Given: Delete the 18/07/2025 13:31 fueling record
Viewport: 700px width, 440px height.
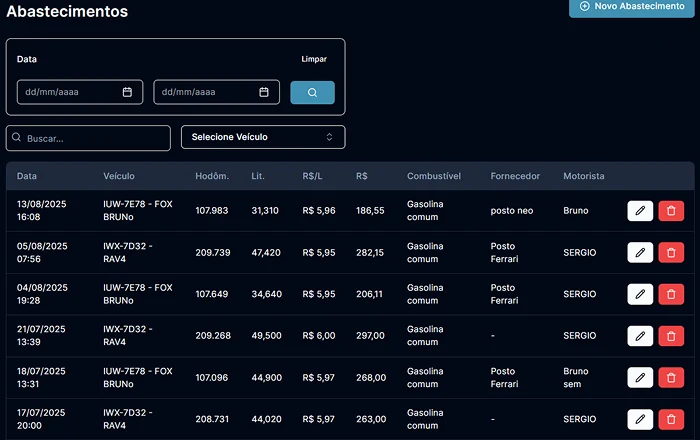Looking at the screenshot, I should (x=671, y=377).
